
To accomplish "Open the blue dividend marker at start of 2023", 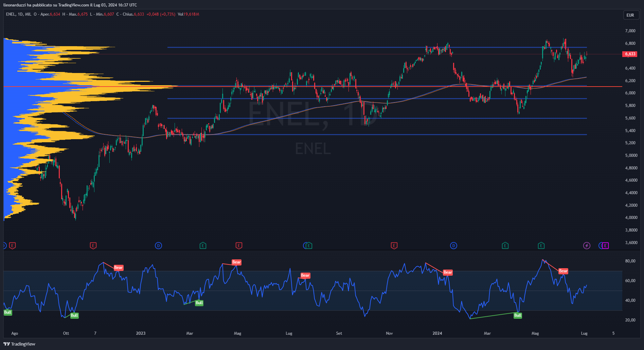I will (158, 245).
